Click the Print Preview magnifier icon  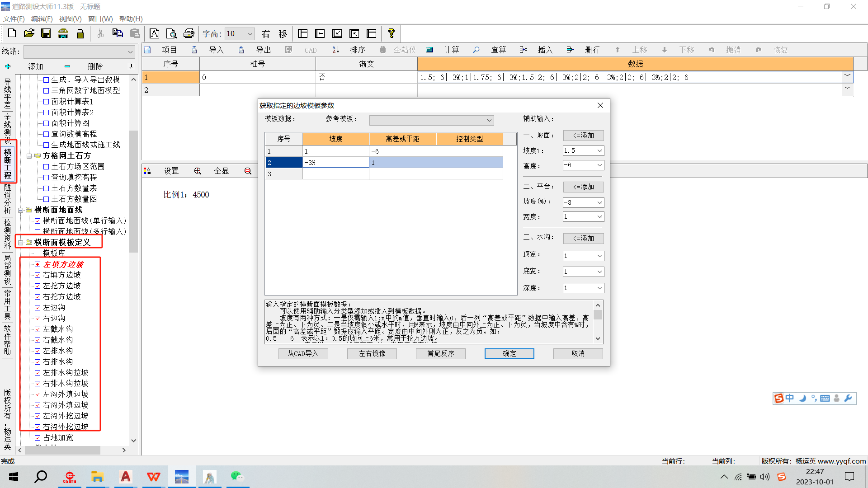point(171,33)
